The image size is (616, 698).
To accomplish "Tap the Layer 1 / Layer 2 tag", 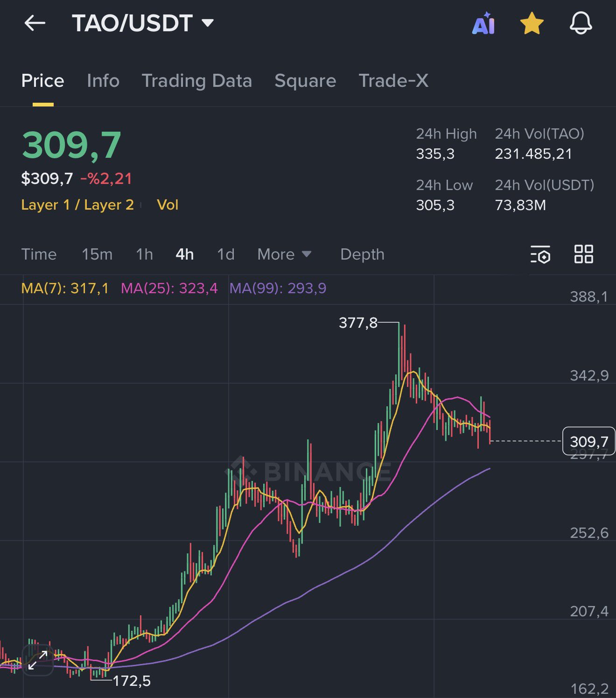I will 77,205.
